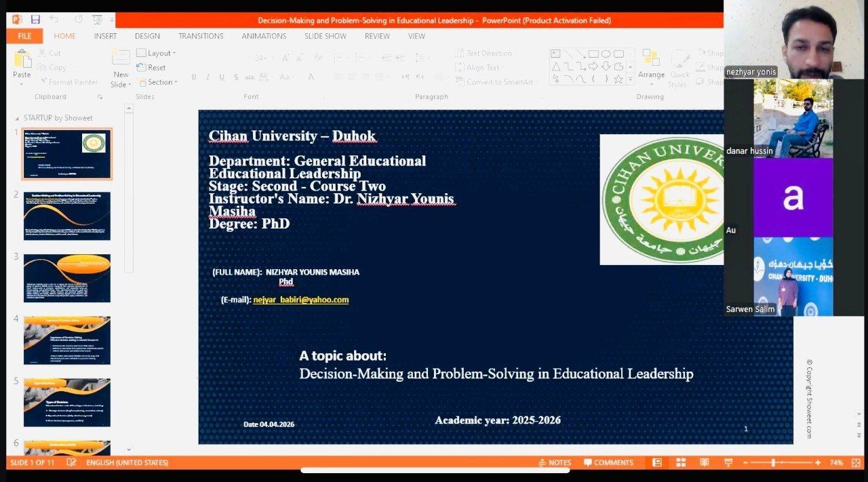Start Slide Show from status bar icon
Screen dimensions: 868x482
point(728,462)
